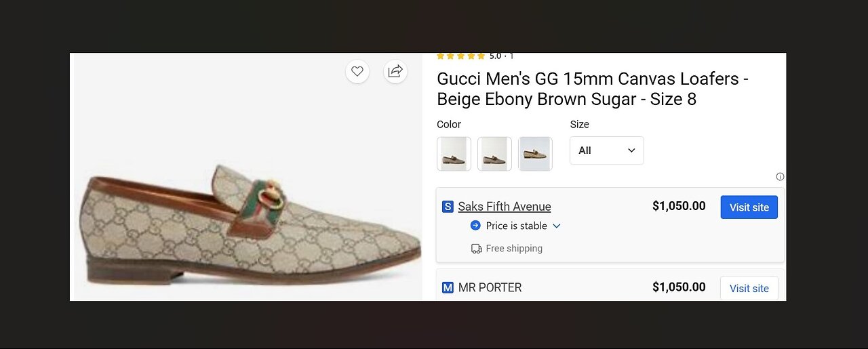
Task: Click the Gucci Men's GG Canvas Loafers title
Action: click(592, 89)
